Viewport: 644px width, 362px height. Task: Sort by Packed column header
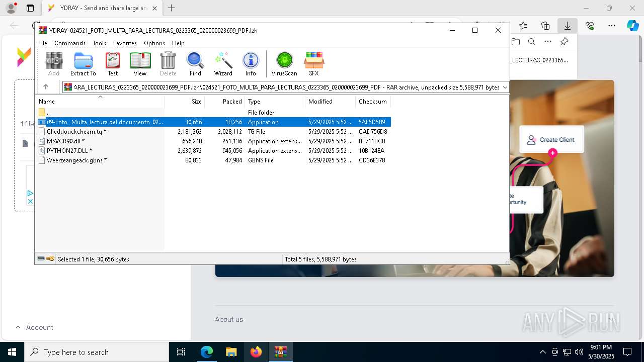[225, 102]
